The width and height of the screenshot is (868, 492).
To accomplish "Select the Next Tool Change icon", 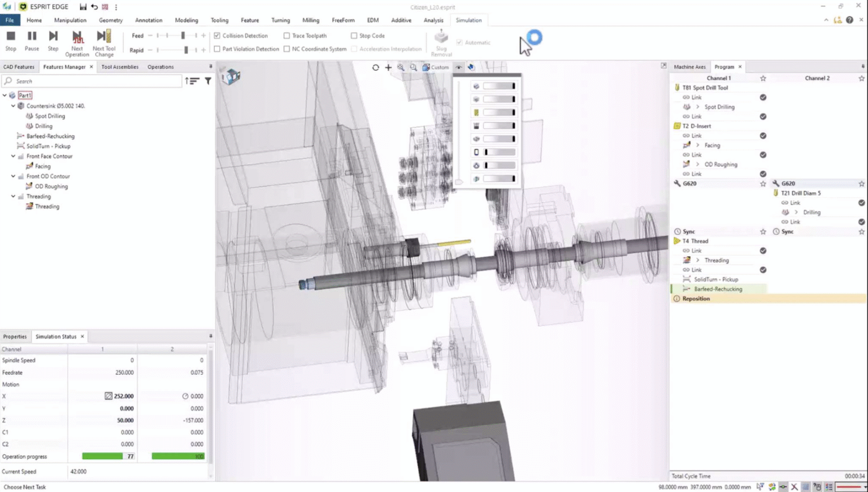I will 103,37.
